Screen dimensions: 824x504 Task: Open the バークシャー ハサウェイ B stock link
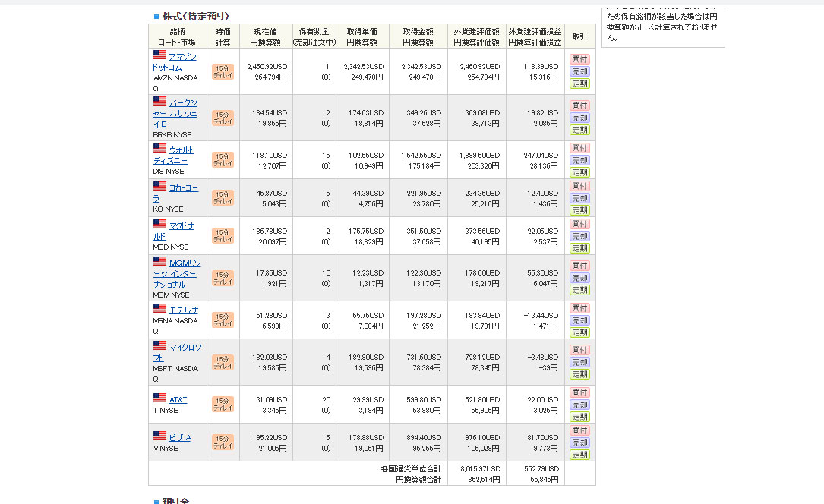click(175, 113)
